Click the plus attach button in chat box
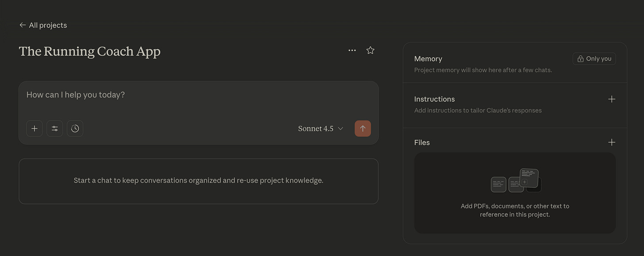Image resolution: width=644 pixels, height=256 pixels. point(34,128)
